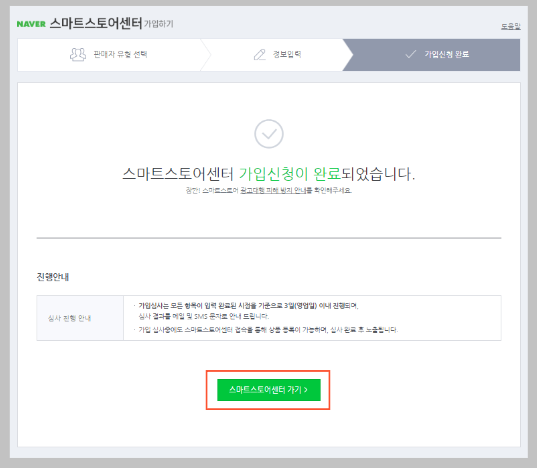Click the checkmark icon beside 가입신청 완료
Viewport: 537px width, 468px height.
(x=411, y=54)
